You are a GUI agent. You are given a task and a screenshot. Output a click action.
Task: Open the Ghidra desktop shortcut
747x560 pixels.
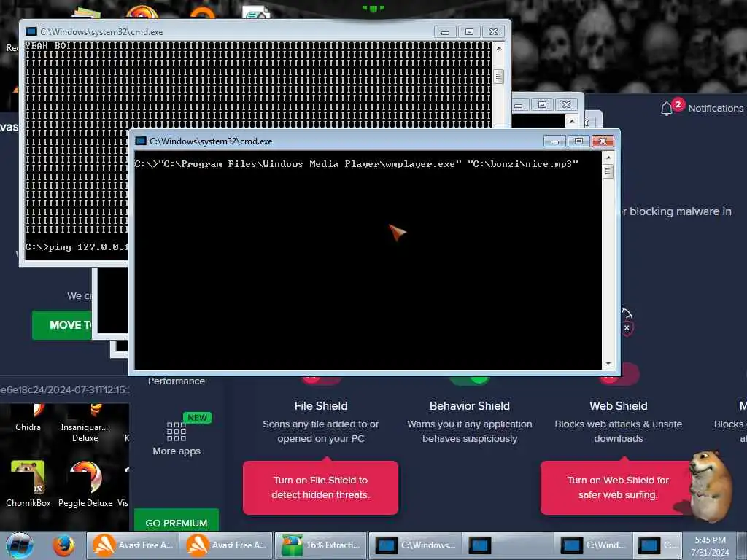[x=28, y=417]
